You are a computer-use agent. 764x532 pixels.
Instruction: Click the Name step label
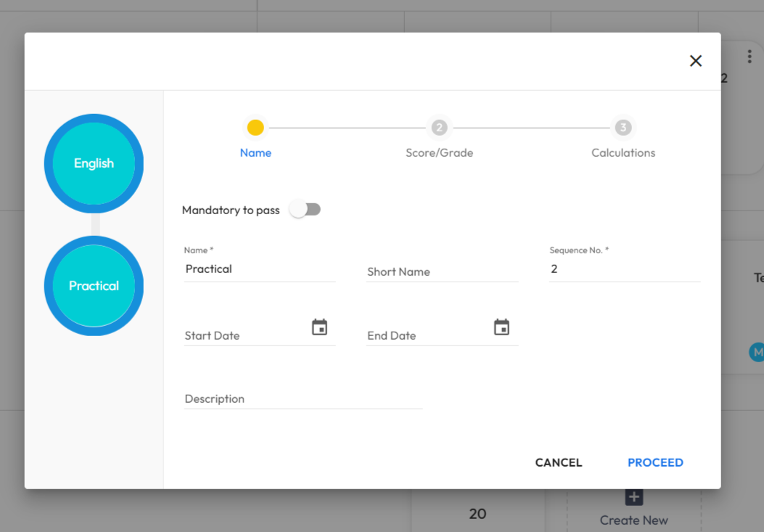point(255,153)
